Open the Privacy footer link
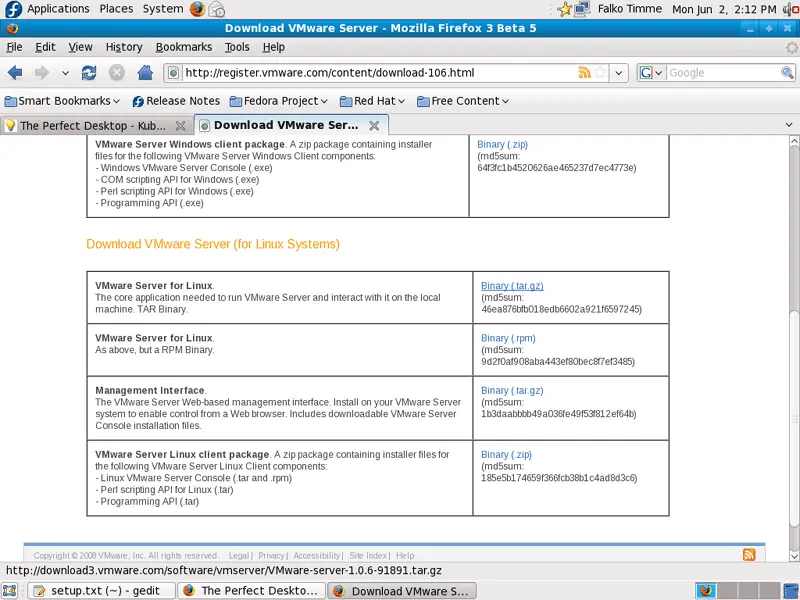This screenshot has height=600, width=800. pos(271,556)
